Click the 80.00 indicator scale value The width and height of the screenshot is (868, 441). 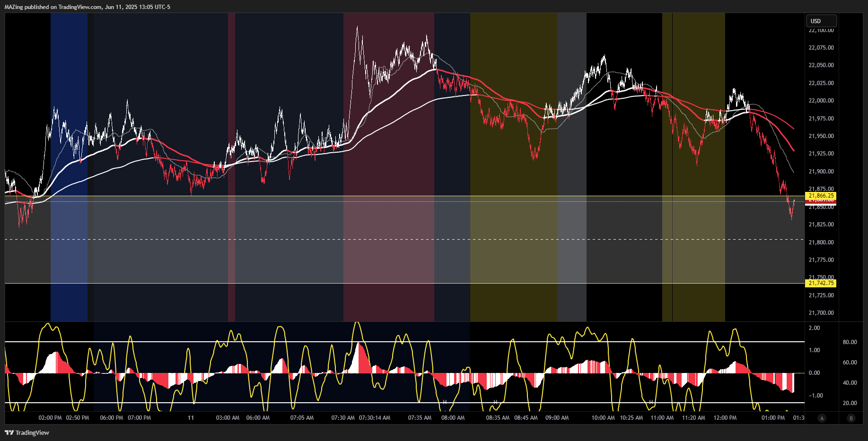[850, 342]
